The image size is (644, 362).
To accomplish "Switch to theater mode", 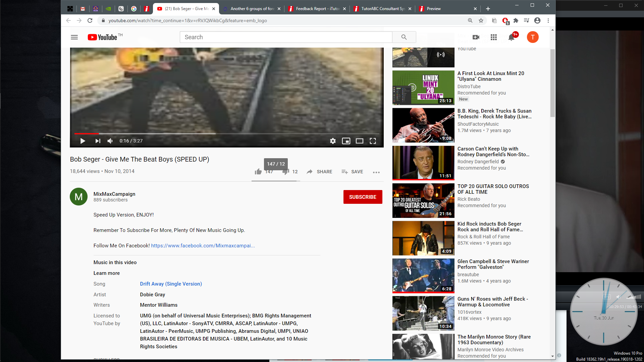I will point(359,141).
